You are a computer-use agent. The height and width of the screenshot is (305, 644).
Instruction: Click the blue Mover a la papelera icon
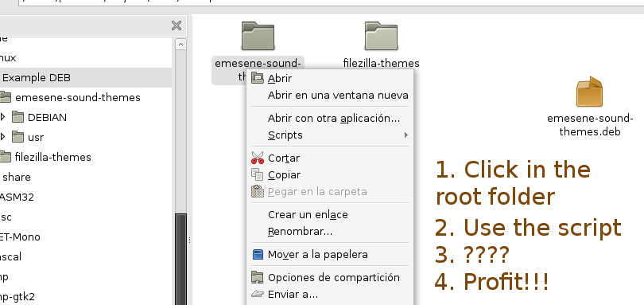coord(258,254)
